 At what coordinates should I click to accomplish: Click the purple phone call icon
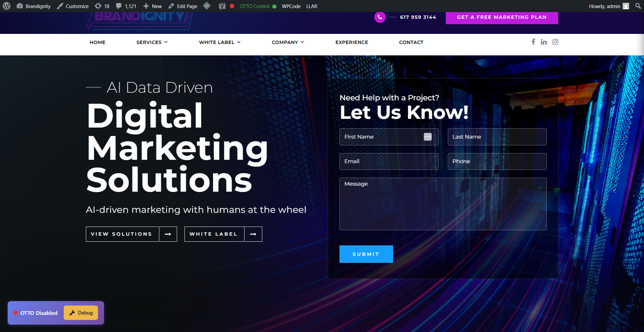tap(380, 17)
